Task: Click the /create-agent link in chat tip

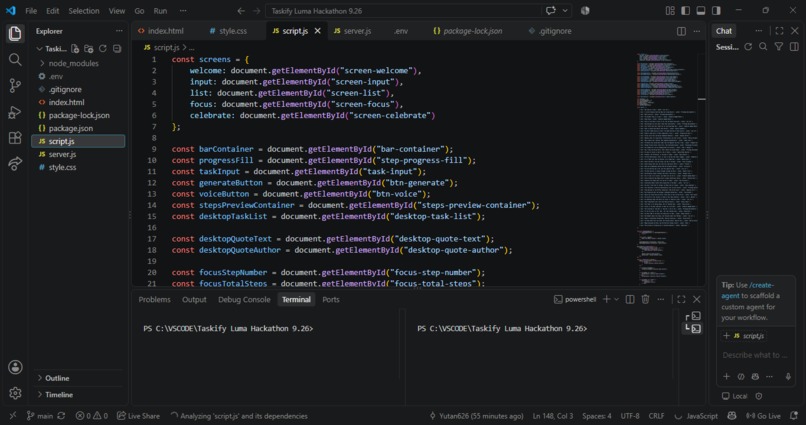Action: (x=747, y=290)
